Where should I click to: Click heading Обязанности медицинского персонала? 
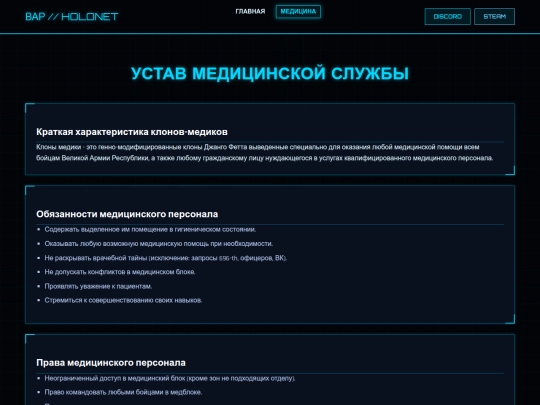click(x=127, y=214)
